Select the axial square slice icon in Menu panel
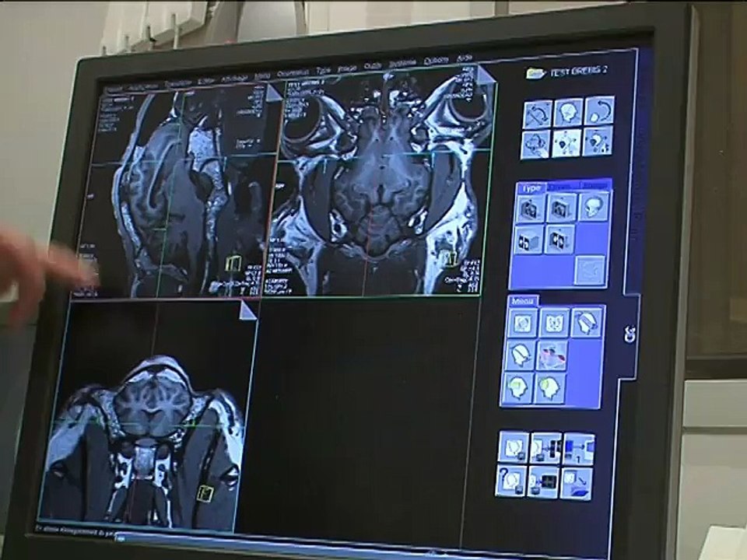The height and width of the screenshot is (560, 747). [x=523, y=324]
